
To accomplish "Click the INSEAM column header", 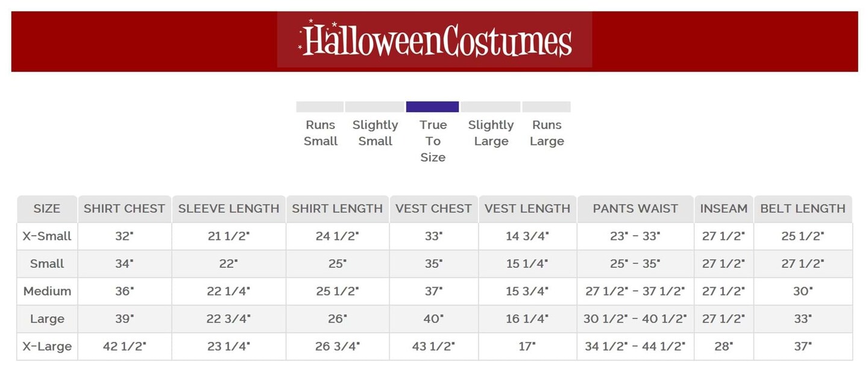I will pos(723,209).
